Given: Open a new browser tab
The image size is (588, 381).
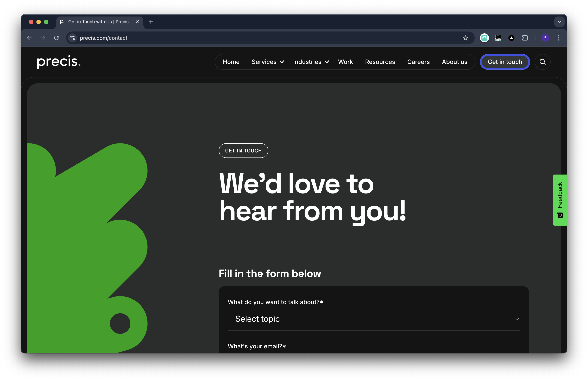Looking at the screenshot, I should 151,22.
